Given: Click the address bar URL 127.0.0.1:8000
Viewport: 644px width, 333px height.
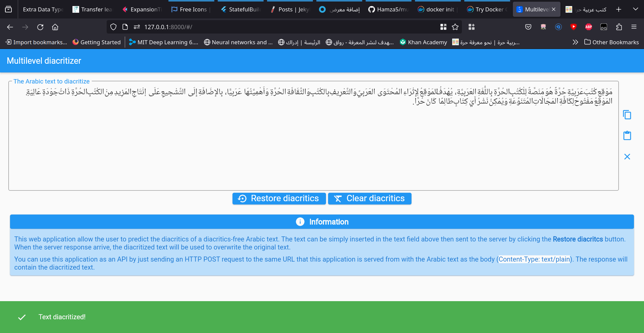Looking at the screenshot, I should (x=168, y=27).
